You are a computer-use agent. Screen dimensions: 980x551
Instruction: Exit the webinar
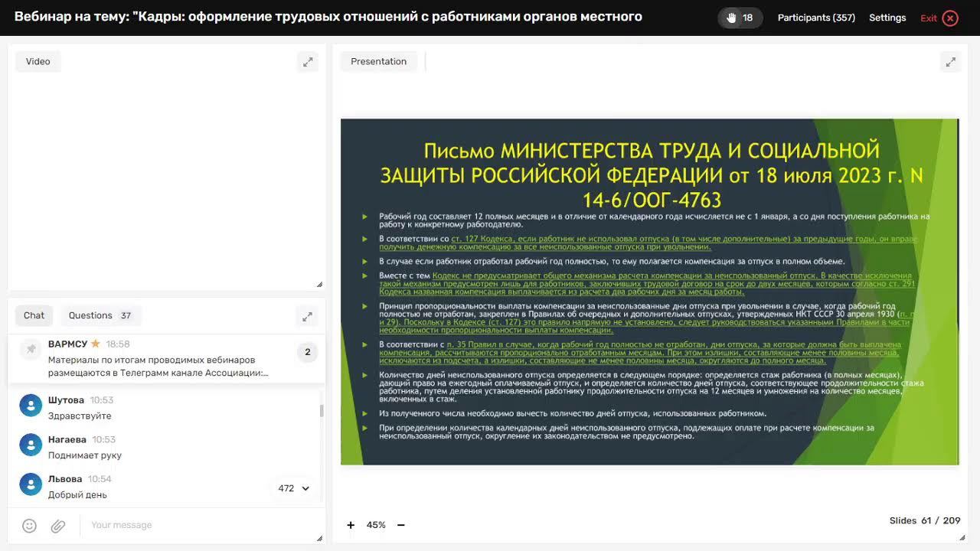click(939, 18)
